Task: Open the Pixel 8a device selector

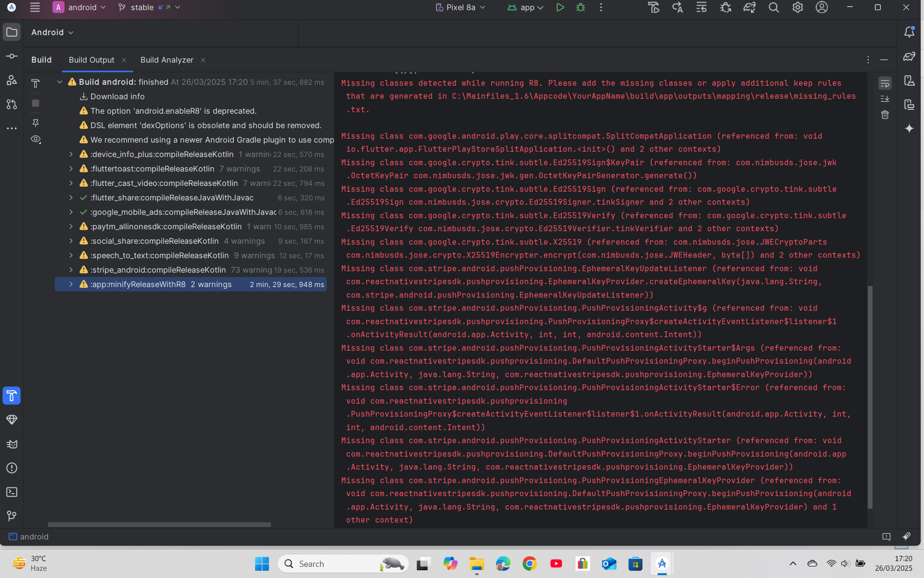Action: click(x=461, y=7)
